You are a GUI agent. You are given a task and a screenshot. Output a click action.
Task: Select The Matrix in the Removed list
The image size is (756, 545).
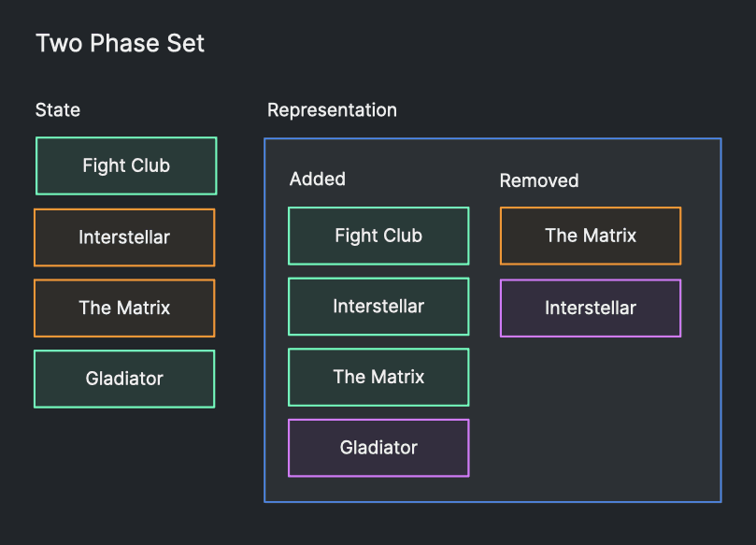click(591, 236)
